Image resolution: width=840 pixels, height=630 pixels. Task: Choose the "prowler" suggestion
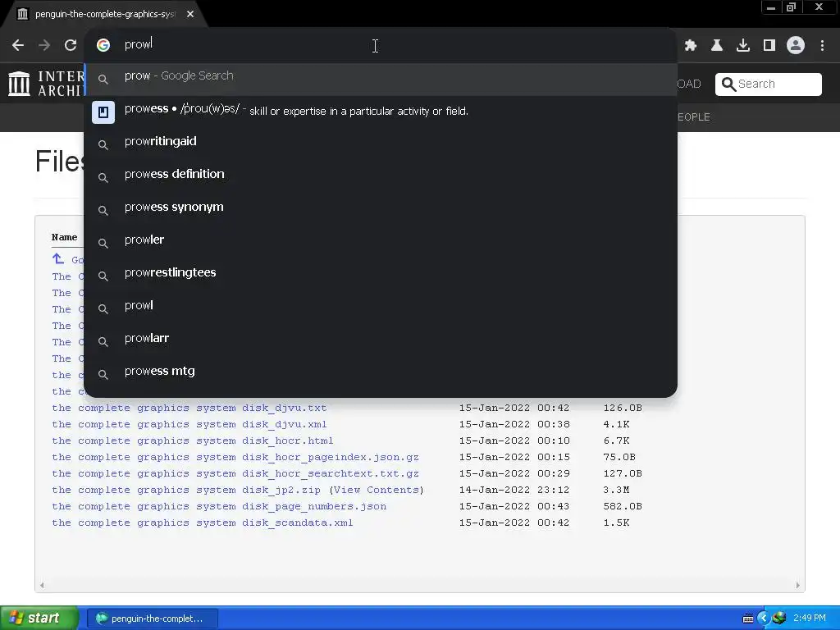tap(381, 243)
